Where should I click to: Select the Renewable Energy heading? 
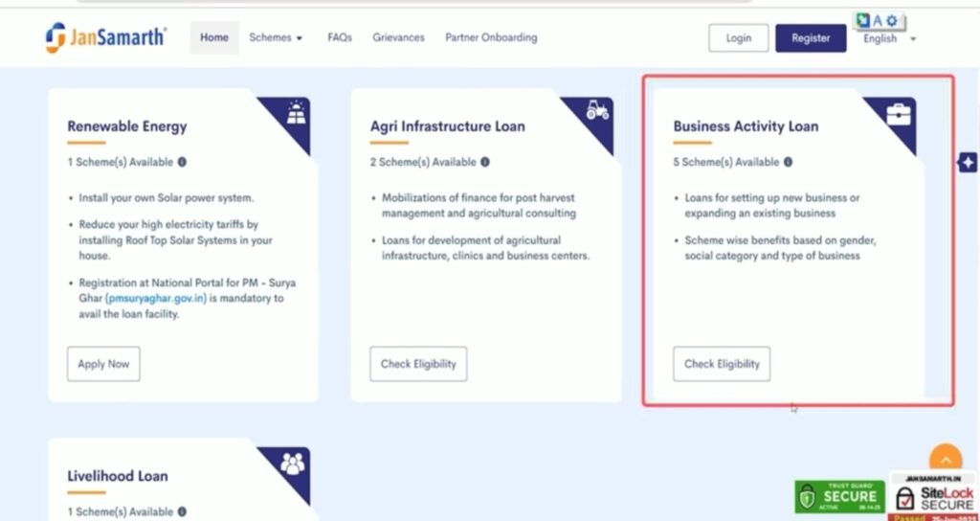[127, 126]
